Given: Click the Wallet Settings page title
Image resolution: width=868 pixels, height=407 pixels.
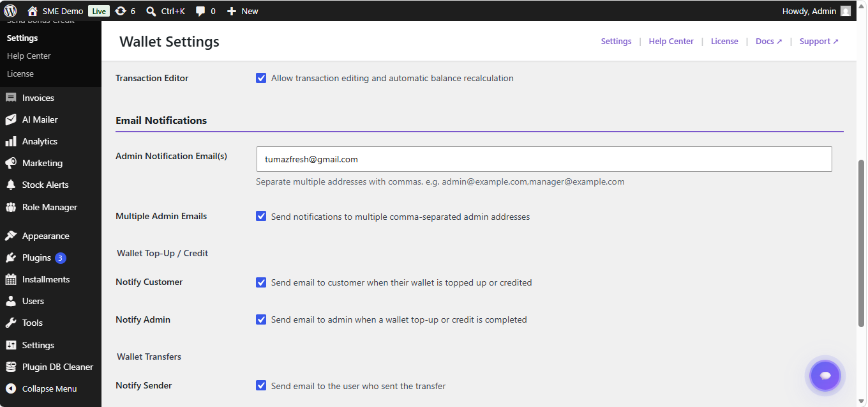Looking at the screenshot, I should (169, 42).
